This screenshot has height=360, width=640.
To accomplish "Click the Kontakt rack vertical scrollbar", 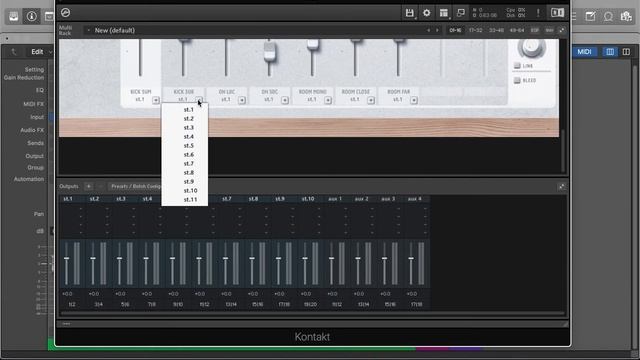I will [x=563, y=151].
